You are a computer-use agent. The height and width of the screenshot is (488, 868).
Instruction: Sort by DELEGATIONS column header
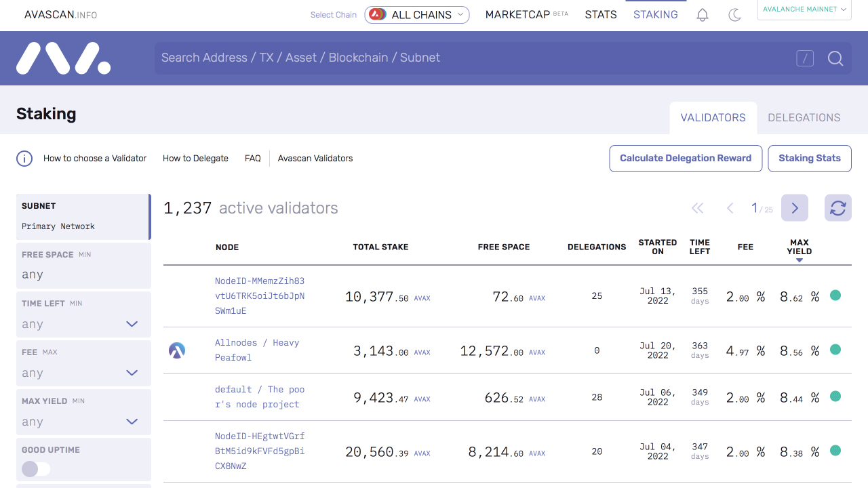pos(597,247)
